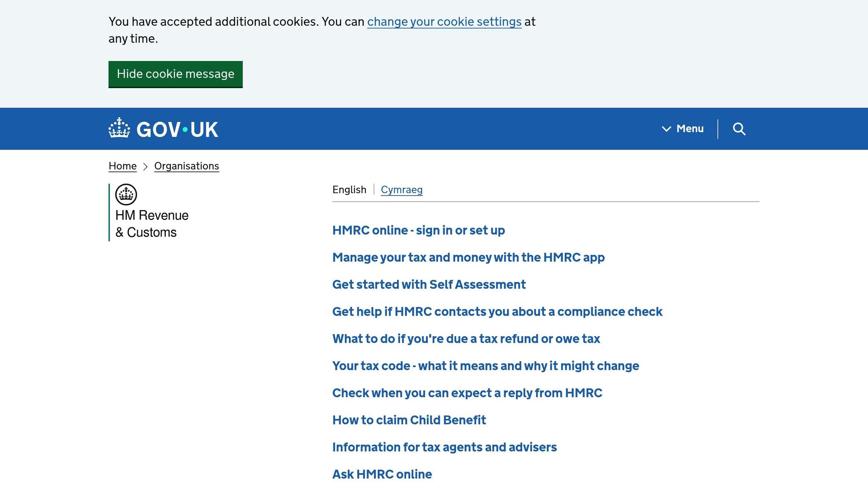Click the HM Revenue & Customs crest icon
868x488 pixels.
point(125,194)
